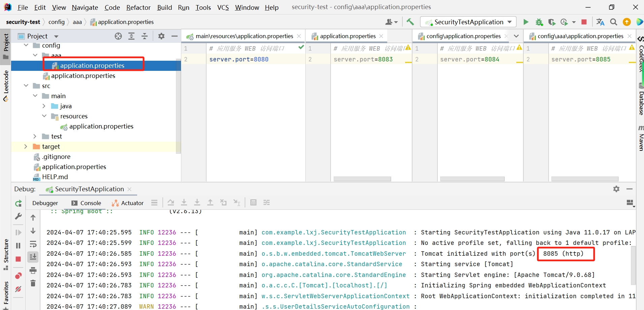This screenshot has height=310, width=644.
Task: Switch to the Debugger tab
Action: click(45, 203)
